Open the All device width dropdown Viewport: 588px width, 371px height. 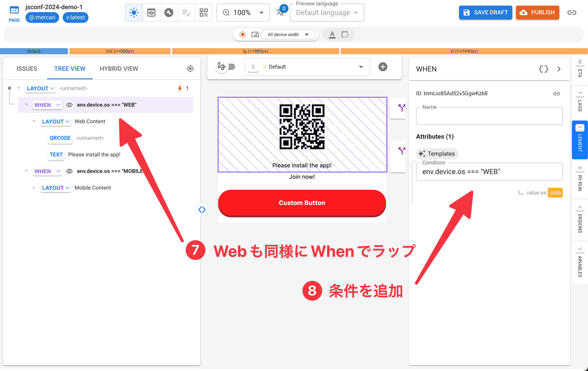(x=288, y=35)
